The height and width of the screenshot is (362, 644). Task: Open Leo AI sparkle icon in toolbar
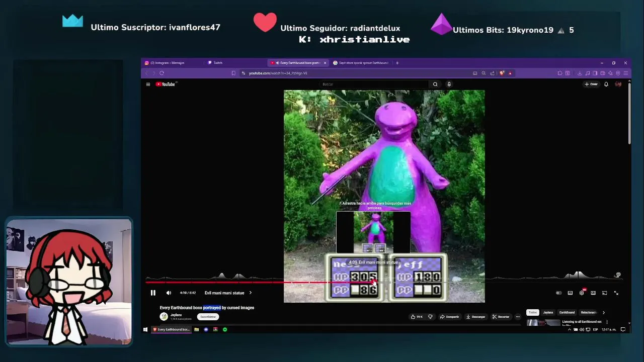pos(610,73)
